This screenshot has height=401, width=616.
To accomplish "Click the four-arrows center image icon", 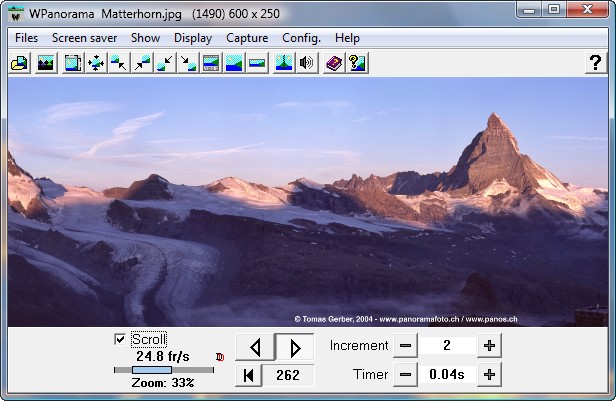I will click(x=96, y=63).
